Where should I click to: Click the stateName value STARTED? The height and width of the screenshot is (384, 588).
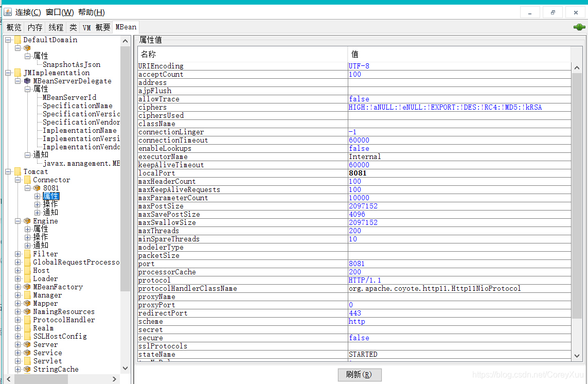pos(363,355)
